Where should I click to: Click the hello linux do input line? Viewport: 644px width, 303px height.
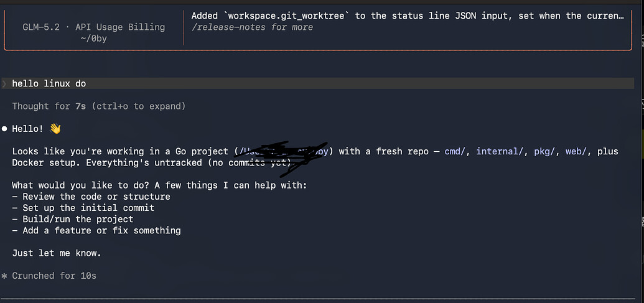[x=318, y=84]
